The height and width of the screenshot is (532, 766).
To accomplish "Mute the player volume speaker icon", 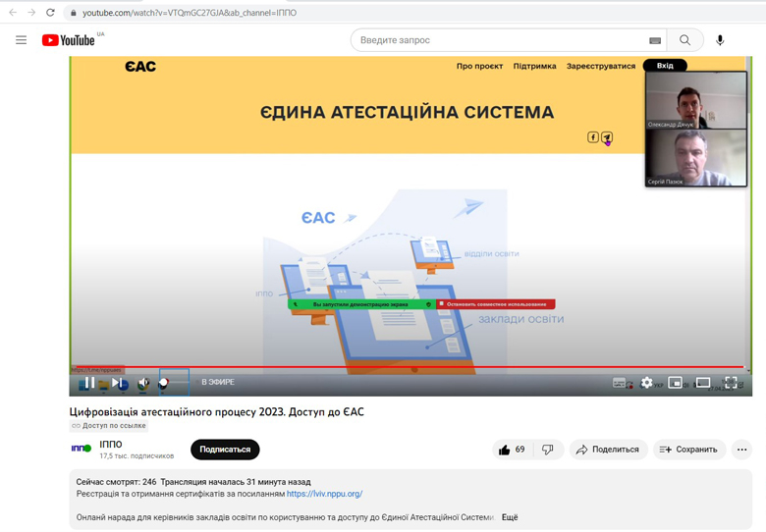I will click(x=143, y=383).
